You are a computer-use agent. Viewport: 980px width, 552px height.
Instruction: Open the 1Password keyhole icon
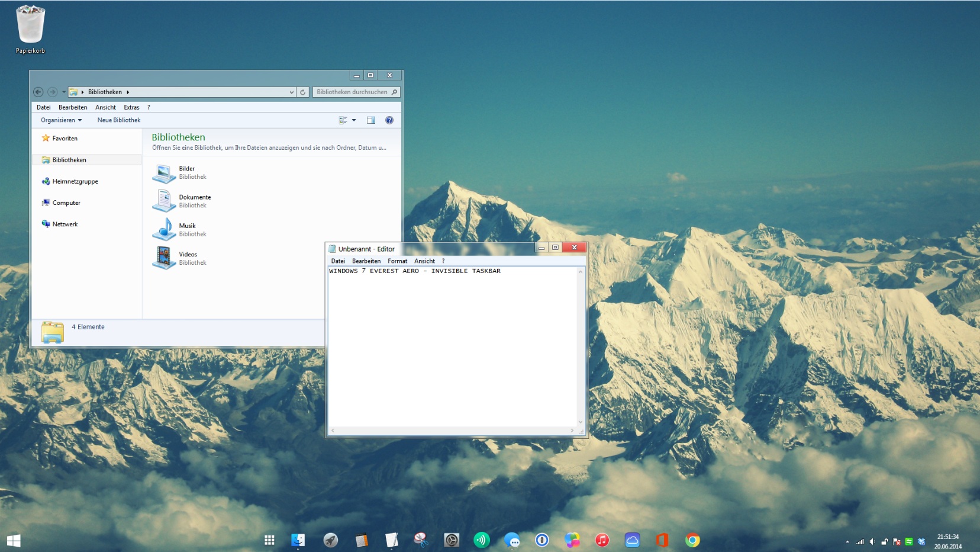coord(542,540)
